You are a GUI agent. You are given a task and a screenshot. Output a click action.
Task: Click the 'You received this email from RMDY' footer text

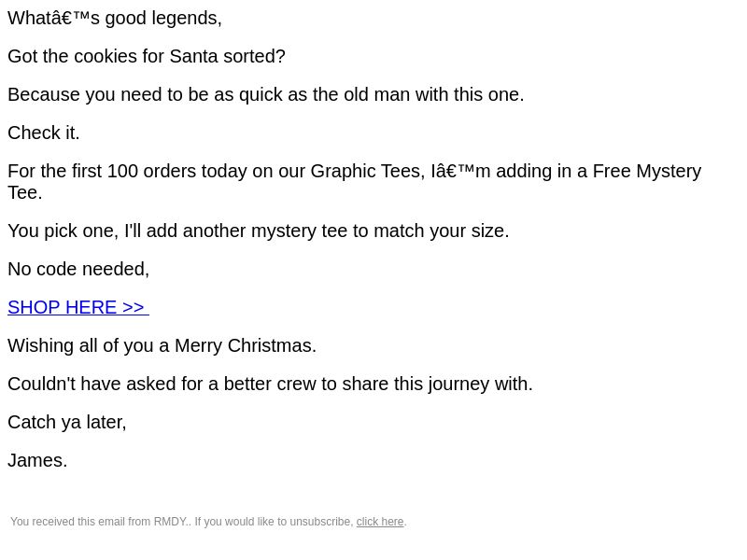coord(182,522)
